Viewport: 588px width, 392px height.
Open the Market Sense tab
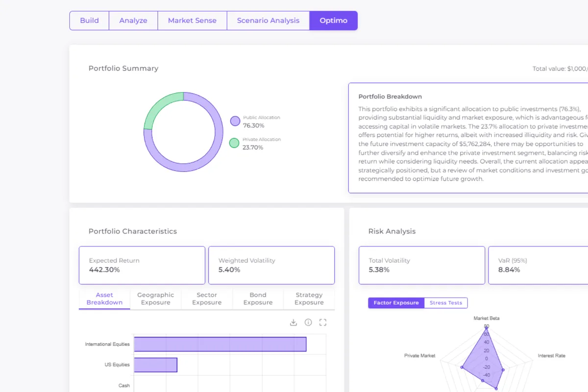(x=192, y=21)
